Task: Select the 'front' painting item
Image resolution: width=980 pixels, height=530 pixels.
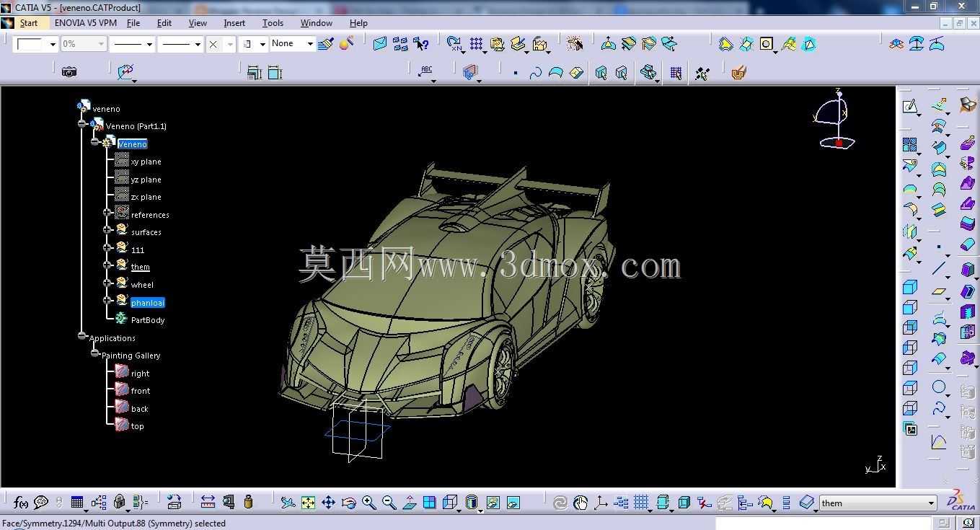Action: (141, 391)
